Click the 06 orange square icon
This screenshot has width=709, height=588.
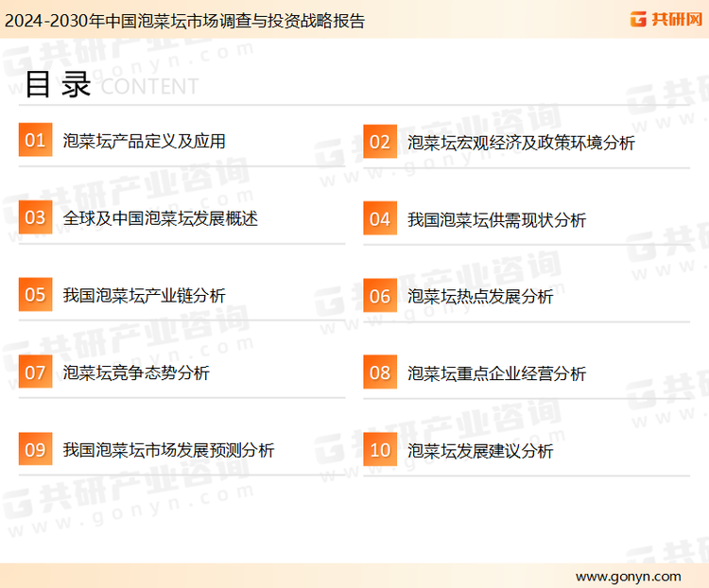380,296
